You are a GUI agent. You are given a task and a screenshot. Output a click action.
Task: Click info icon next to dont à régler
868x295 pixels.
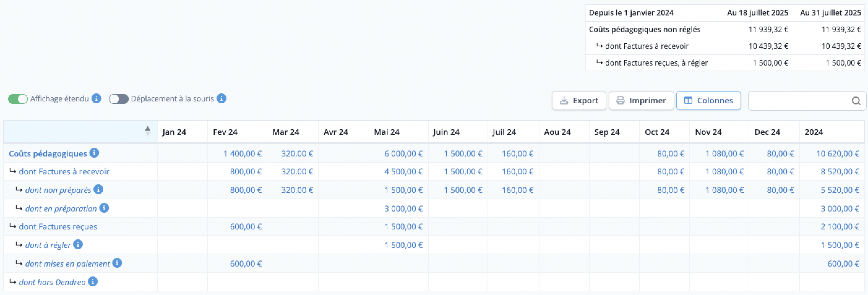pos(78,245)
